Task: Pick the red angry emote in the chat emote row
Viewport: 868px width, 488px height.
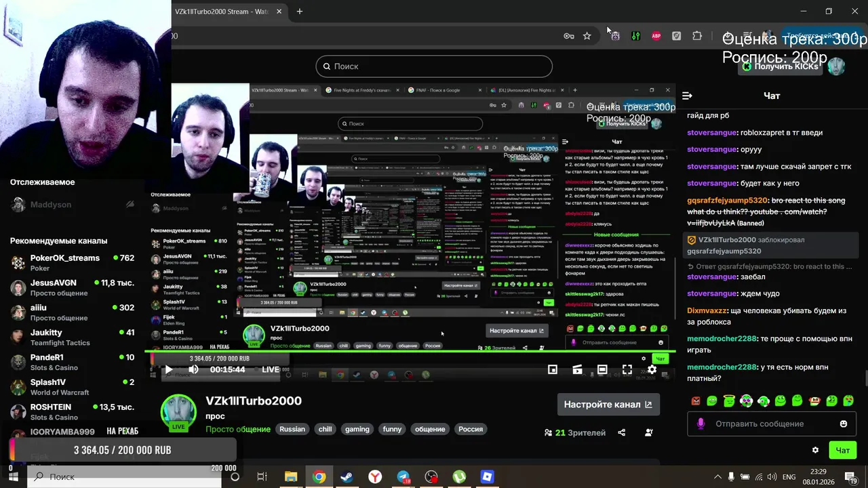Action: (x=695, y=401)
